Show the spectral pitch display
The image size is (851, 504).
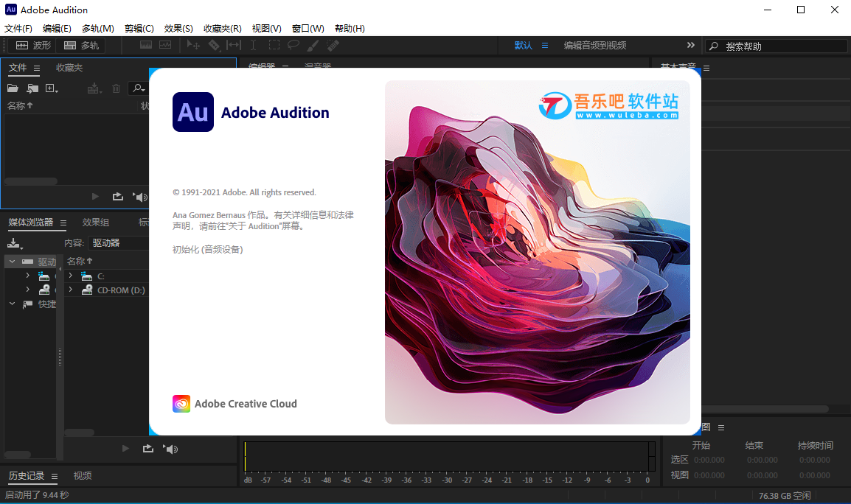pos(165,45)
